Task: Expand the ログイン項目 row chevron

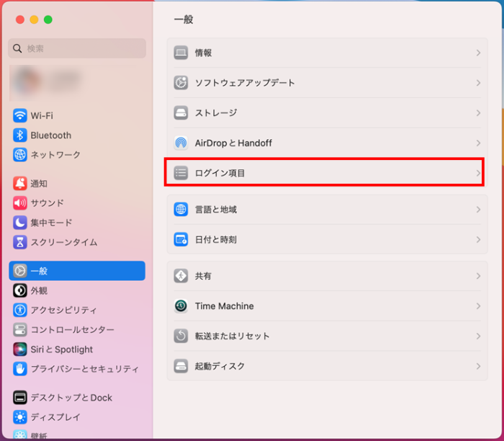Action: point(478,173)
